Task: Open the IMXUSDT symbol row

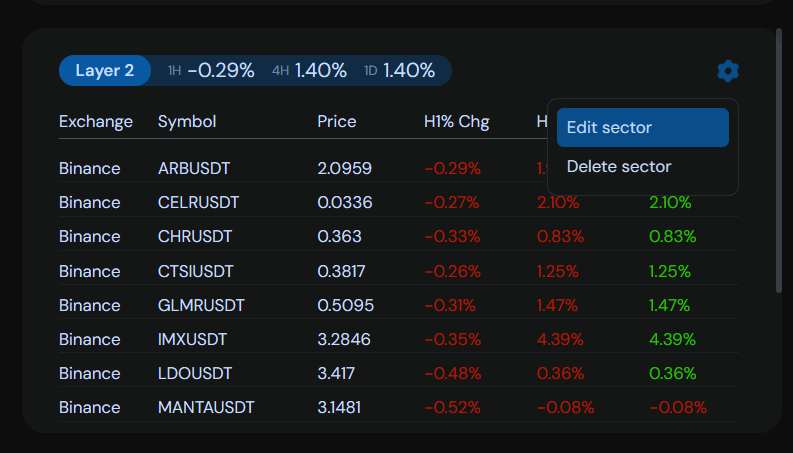Action: click(192, 339)
